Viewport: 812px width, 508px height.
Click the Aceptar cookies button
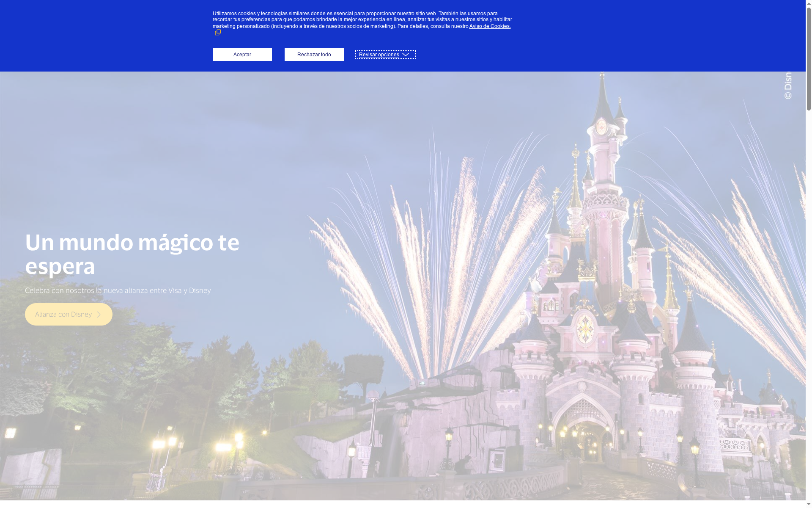[242, 54]
